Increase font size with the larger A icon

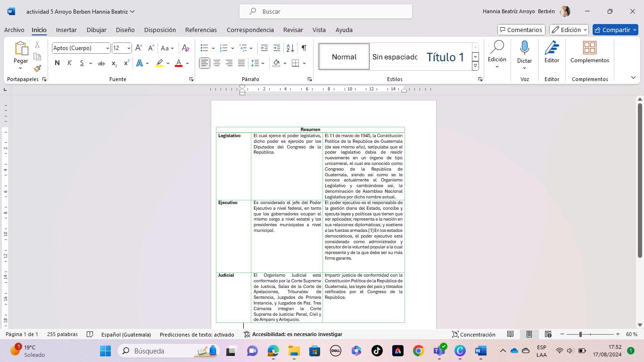[139, 48]
